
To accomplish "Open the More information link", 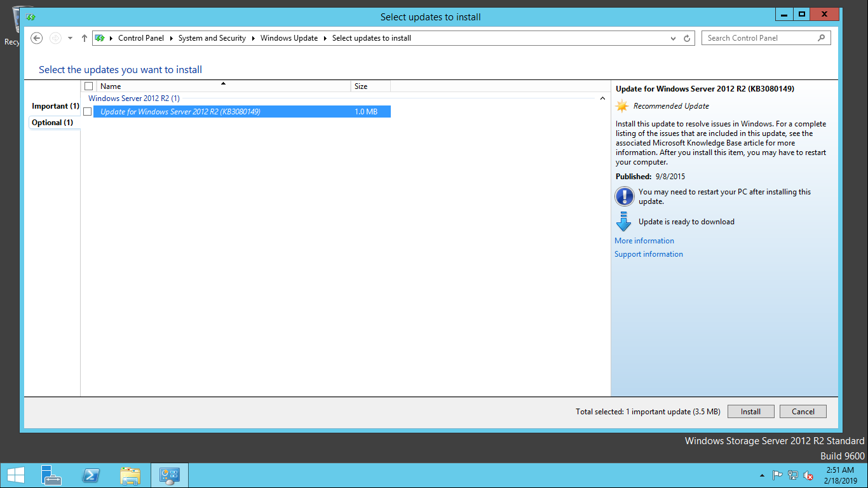I will [x=644, y=241].
